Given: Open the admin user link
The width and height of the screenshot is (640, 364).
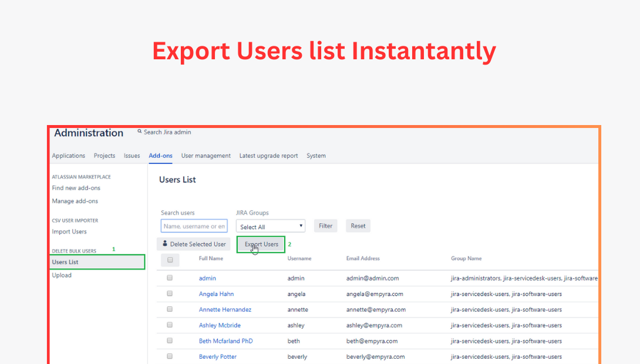Looking at the screenshot, I should tap(207, 278).
